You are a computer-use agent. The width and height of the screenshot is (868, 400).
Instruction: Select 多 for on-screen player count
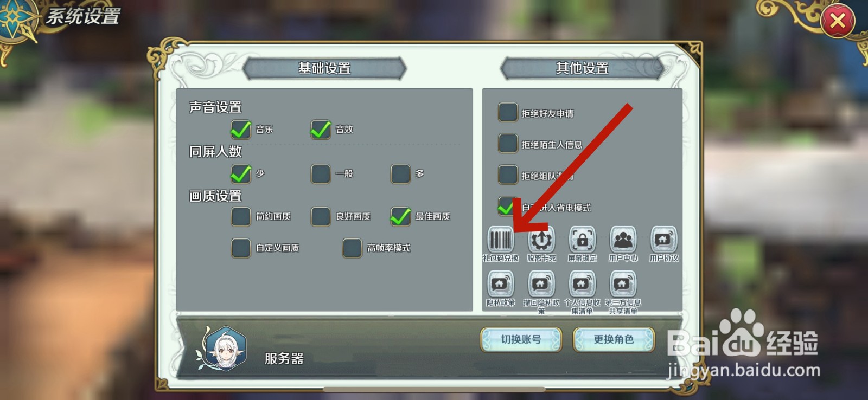(400, 174)
